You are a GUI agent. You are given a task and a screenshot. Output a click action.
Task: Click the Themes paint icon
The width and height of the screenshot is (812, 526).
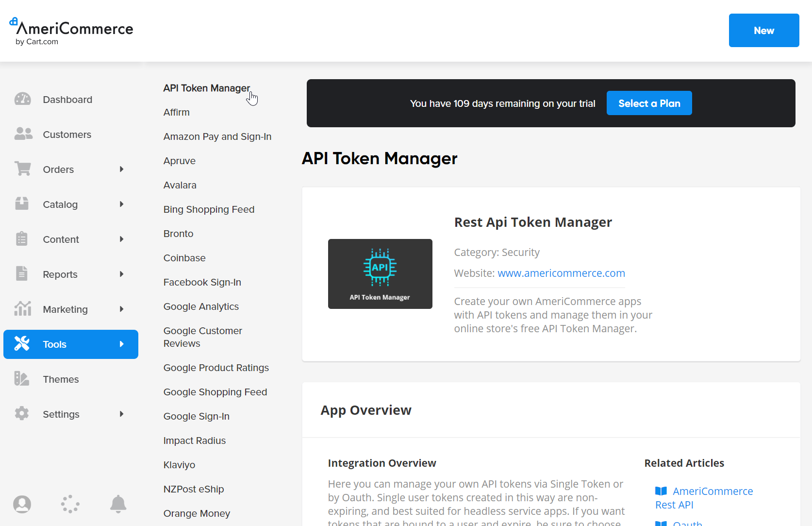pyautogui.click(x=22, y=379)
